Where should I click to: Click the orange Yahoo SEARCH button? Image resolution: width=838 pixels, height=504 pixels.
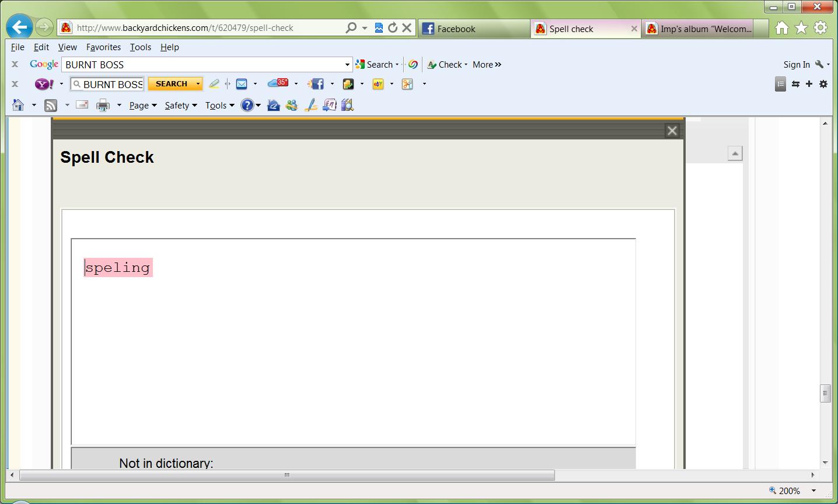point(171,84)
